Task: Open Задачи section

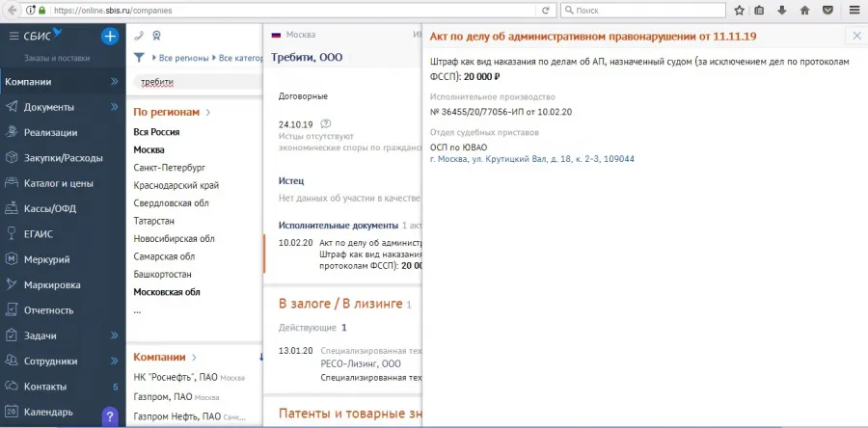Action: (x=40, y=336)
